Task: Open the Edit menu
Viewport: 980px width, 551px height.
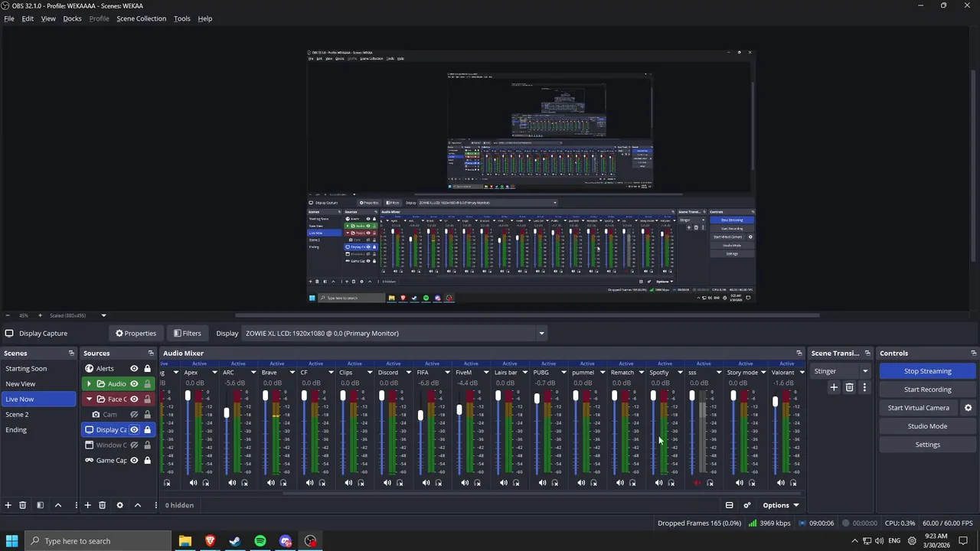Action: point(28,18)
